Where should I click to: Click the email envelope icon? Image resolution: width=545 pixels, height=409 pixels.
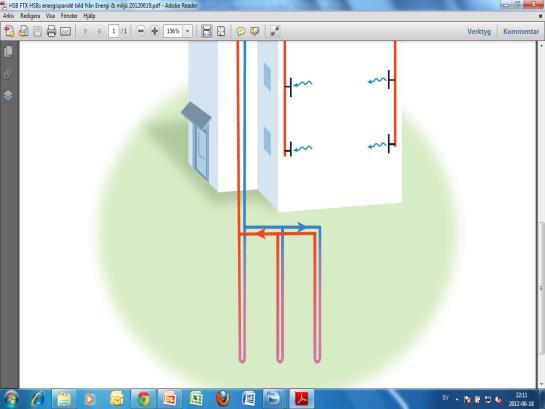(65, 32)
